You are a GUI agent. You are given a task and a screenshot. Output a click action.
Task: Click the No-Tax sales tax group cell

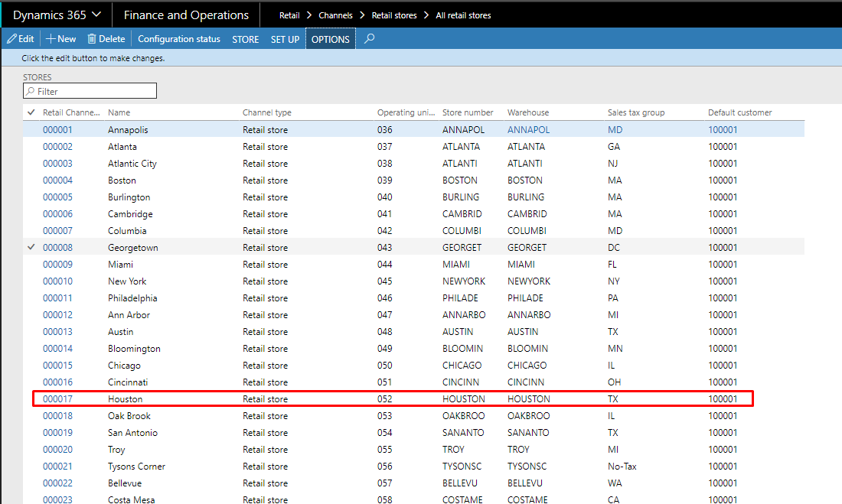(622, 467)
